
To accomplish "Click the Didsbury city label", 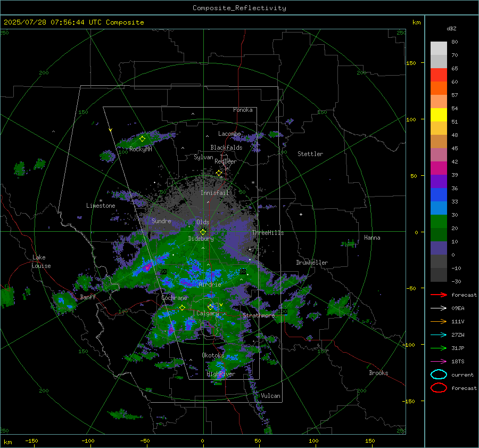I will point(201,239).
